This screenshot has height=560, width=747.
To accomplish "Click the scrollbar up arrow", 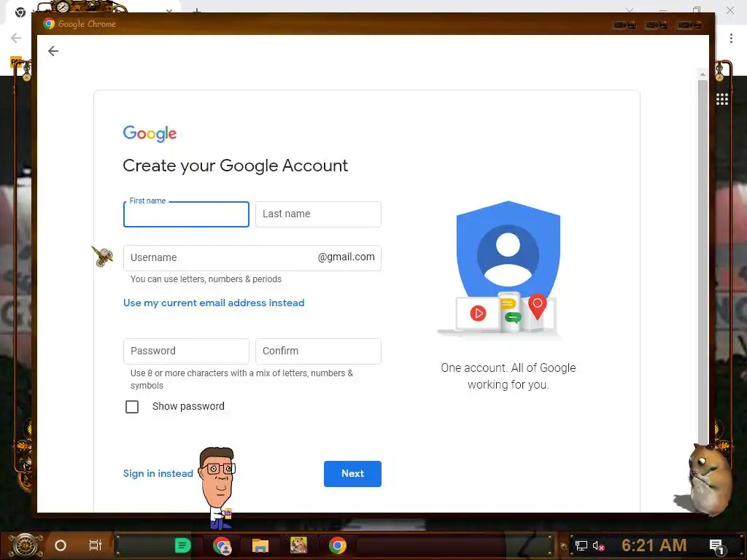I will pyautogui.click(x=703, y=74).
